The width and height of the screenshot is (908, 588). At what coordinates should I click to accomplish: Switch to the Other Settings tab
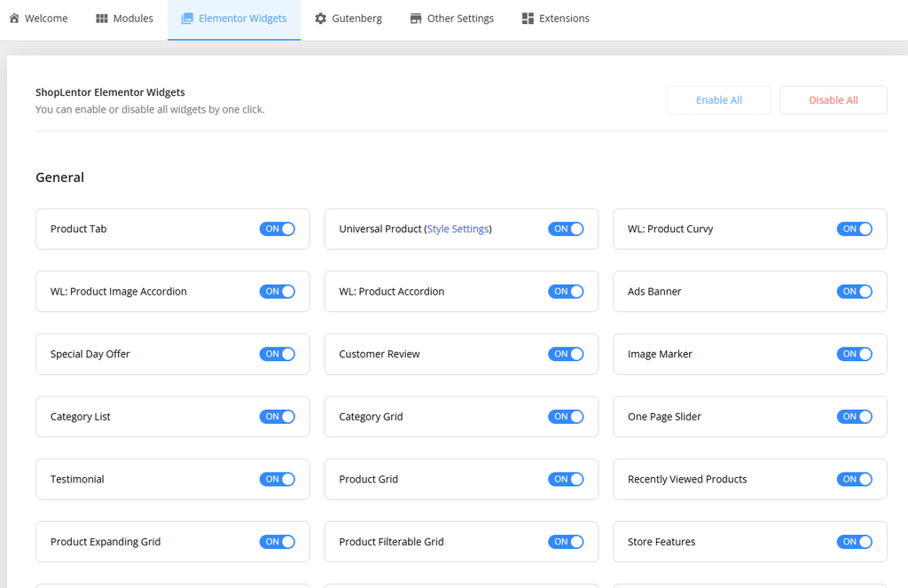pos(451,19)
